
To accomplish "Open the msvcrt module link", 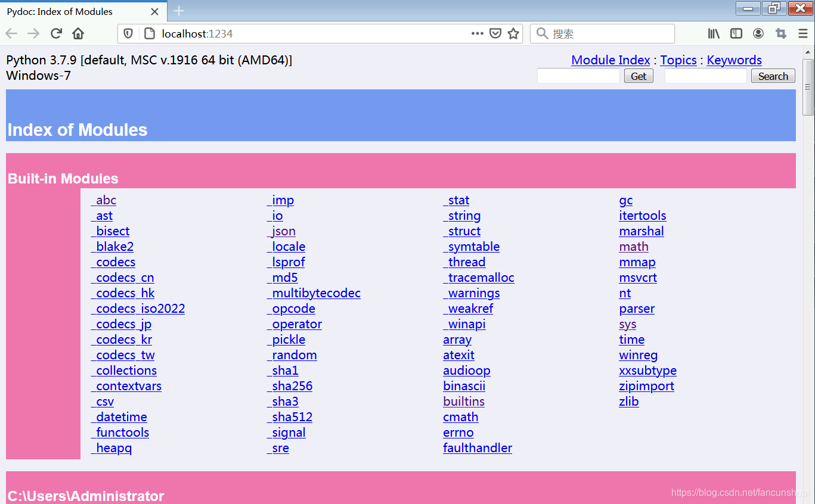I will tap(638, 278).
